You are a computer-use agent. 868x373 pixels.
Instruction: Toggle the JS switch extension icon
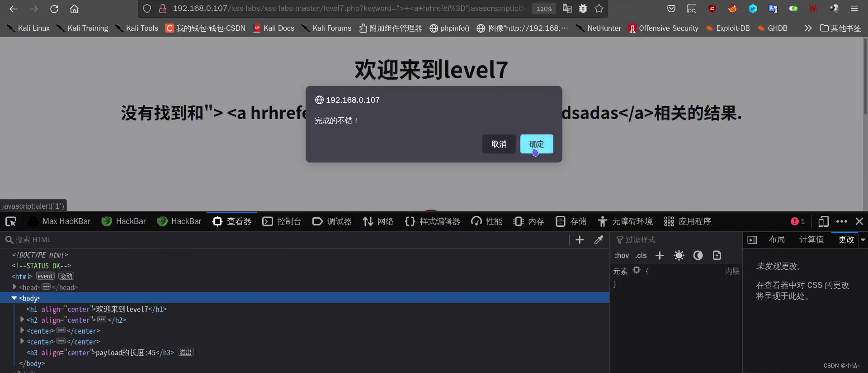(793, 9)
